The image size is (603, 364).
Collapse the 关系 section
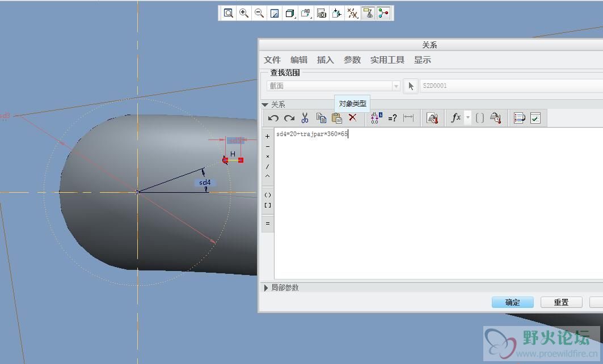265,104
